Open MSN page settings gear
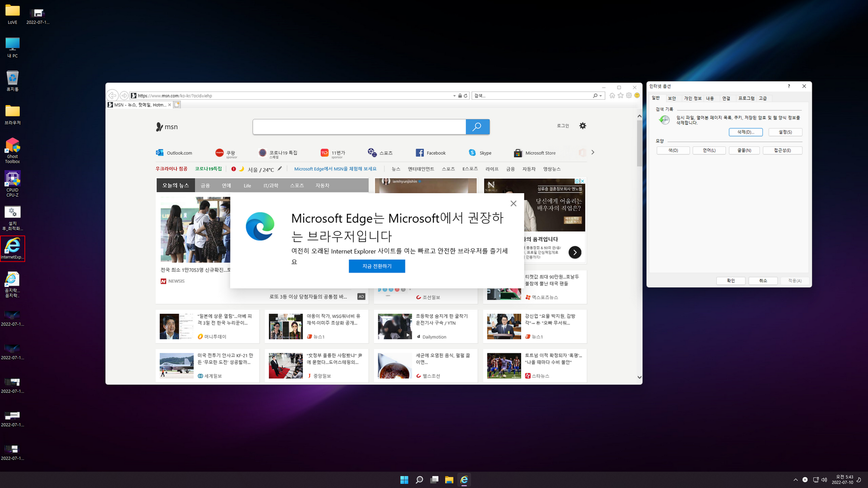 (x=583, y=126)
